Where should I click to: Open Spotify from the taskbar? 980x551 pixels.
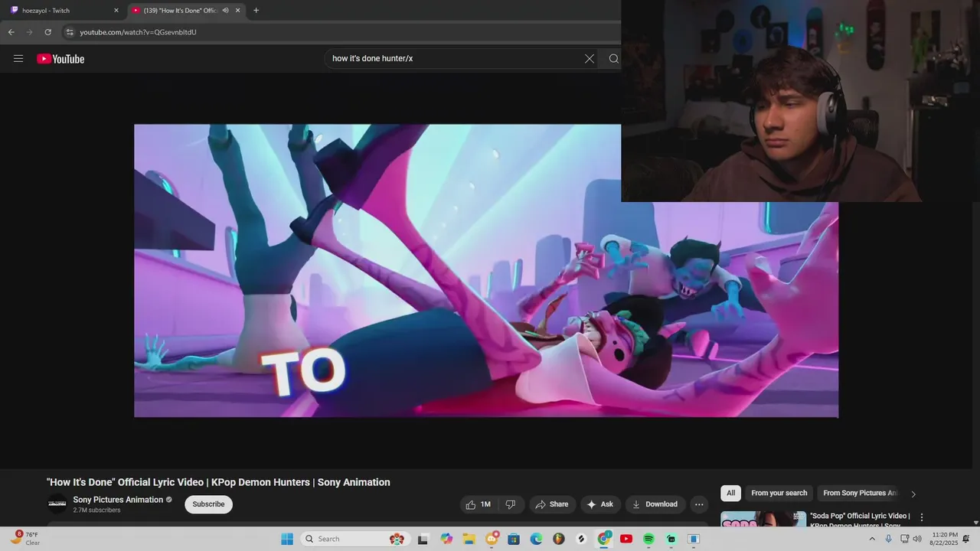[648, 539]
